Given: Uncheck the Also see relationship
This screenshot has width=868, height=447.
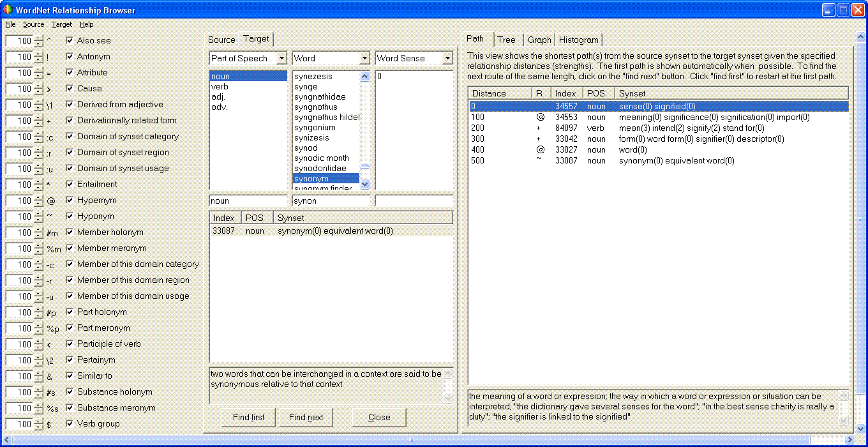Looking at the screenshot, I should click(x=70, y=40).
